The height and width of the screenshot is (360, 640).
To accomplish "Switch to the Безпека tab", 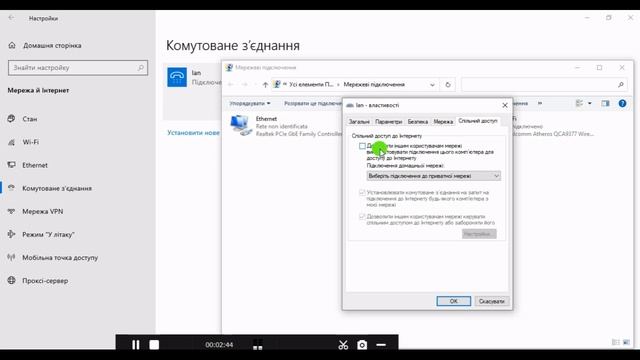I will [418, 122].
